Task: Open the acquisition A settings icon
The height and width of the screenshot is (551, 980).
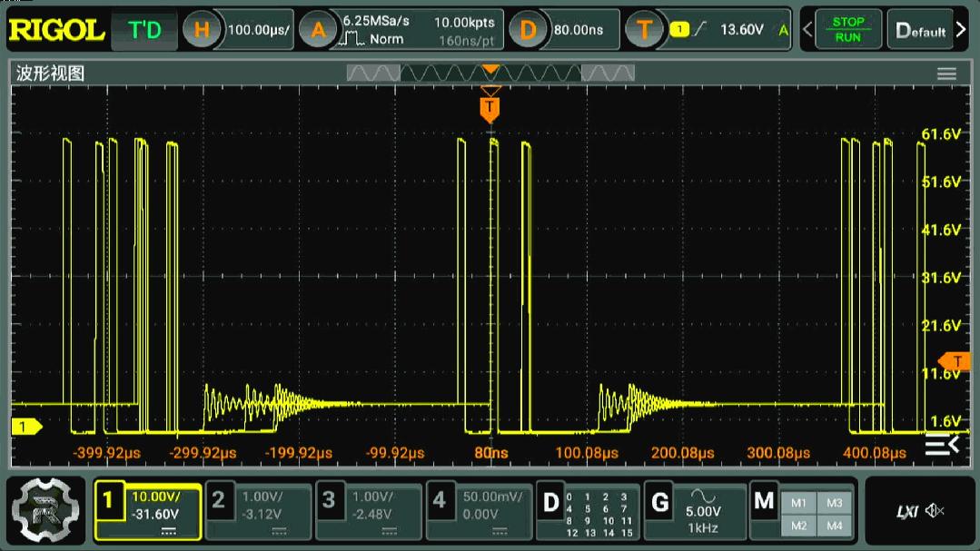Action: coord(318,30)
